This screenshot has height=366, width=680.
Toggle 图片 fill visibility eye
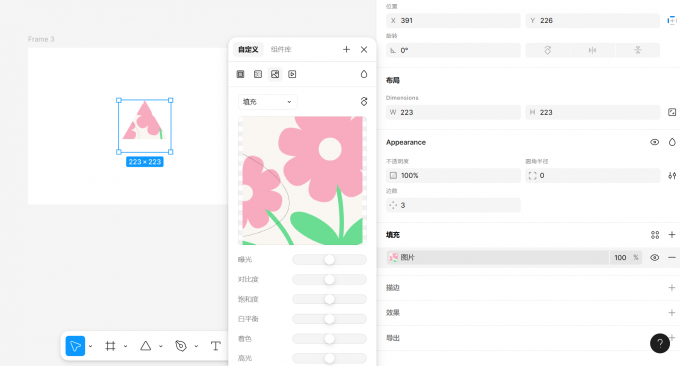pyautogui.click(x=654, y=258)
